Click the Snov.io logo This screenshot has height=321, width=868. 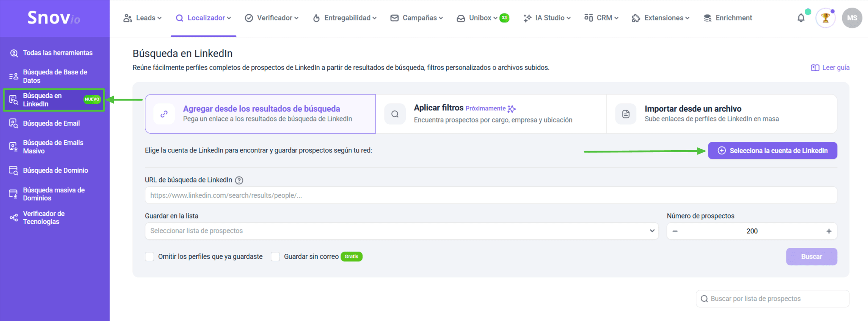click(x=54, y=18)
